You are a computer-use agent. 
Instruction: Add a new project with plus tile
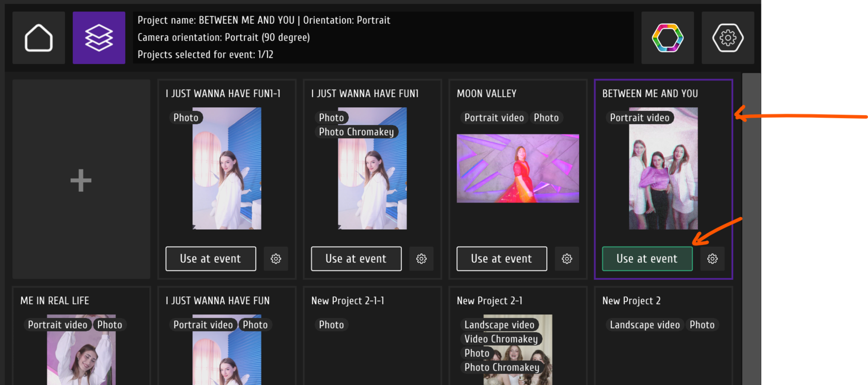81,179
